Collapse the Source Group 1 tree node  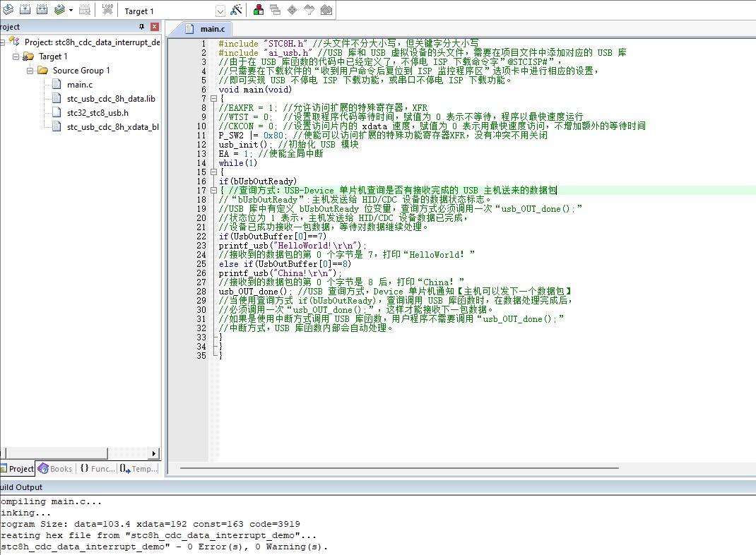coord(30,71)
